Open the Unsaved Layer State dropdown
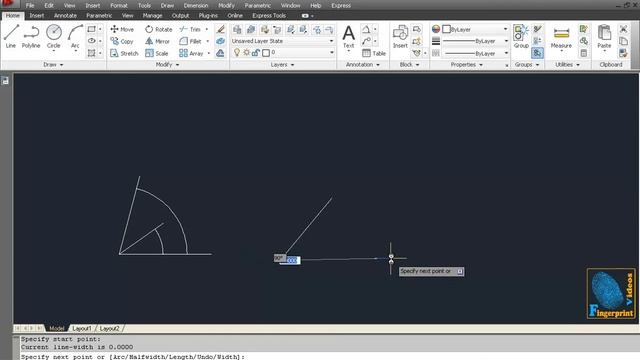Image resolution: width=640 pixels, height=360 pixels. (282, 41)
